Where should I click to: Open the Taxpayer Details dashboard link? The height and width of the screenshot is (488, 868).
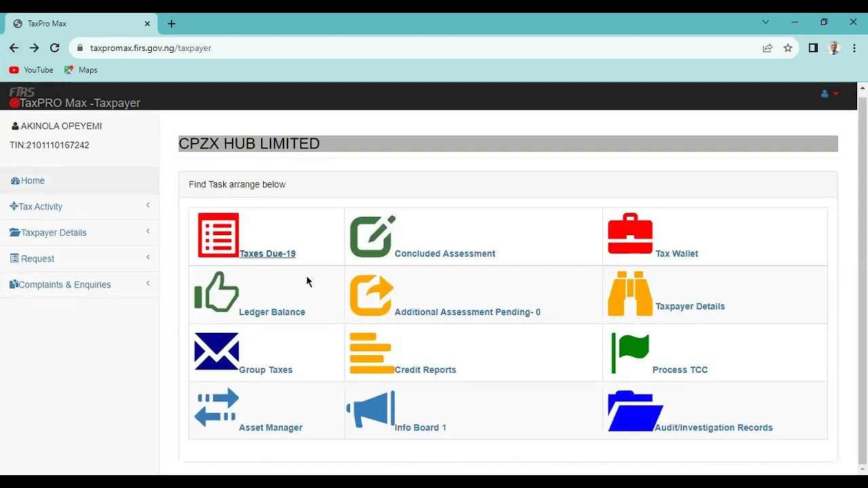(x=690, y=306)
